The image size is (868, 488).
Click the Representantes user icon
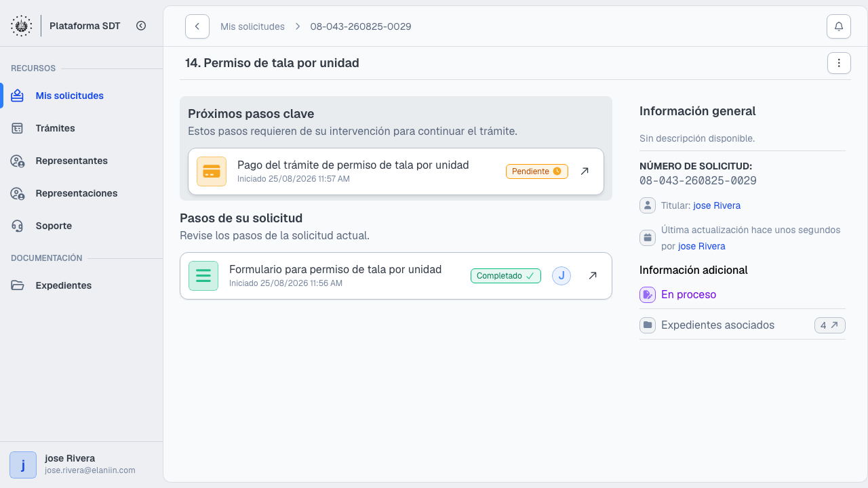[x=18, y=161]
